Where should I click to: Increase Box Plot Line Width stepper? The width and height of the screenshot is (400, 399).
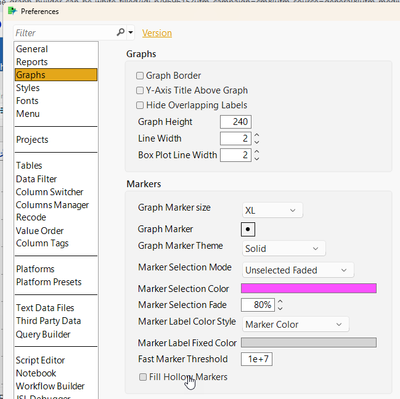pyautogui.click(x=256, y=152)
